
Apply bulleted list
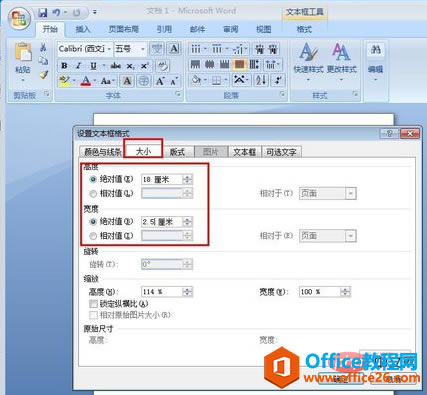[196, 49]
